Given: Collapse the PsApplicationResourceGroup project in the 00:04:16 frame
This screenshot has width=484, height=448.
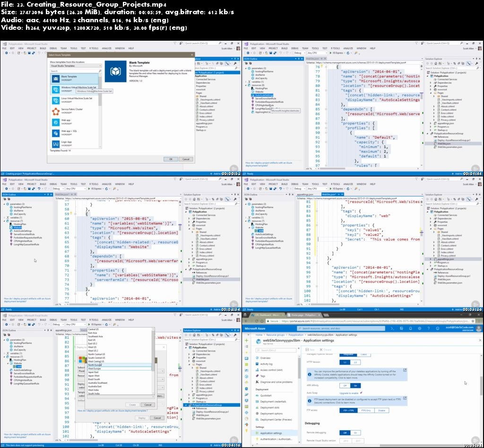Looking at the screenshot, I should coord(186,405).
